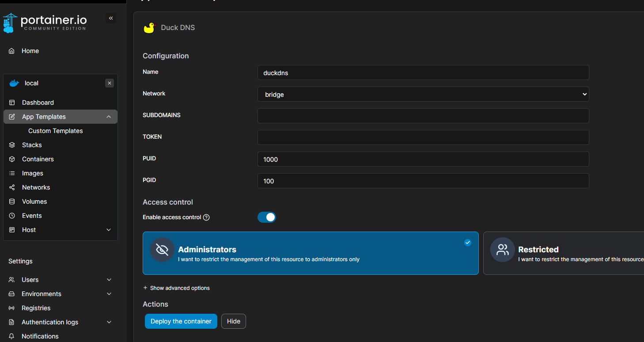Click the Dashboard icon in sidebar
Screen dimensions: 644x342
point(12,103)
